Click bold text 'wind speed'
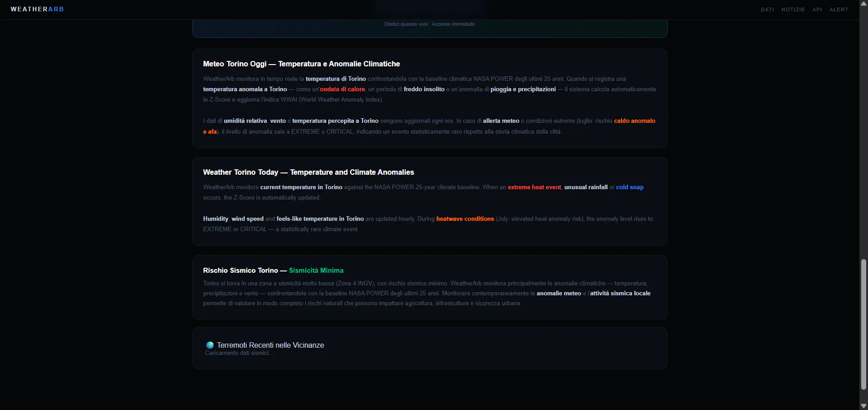868x410 pixels. (x=247, y=219)
